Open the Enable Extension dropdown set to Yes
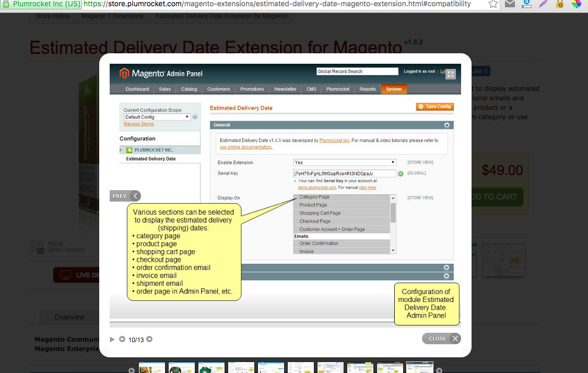The image size is (588, 373). click(x=345, y=162)
